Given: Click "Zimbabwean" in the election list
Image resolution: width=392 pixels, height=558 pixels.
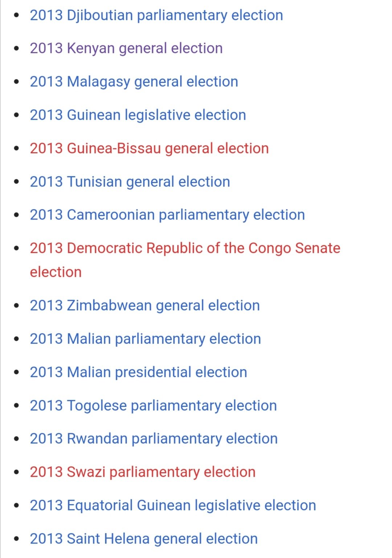Looking at the screenshot, I should point(109,306).
